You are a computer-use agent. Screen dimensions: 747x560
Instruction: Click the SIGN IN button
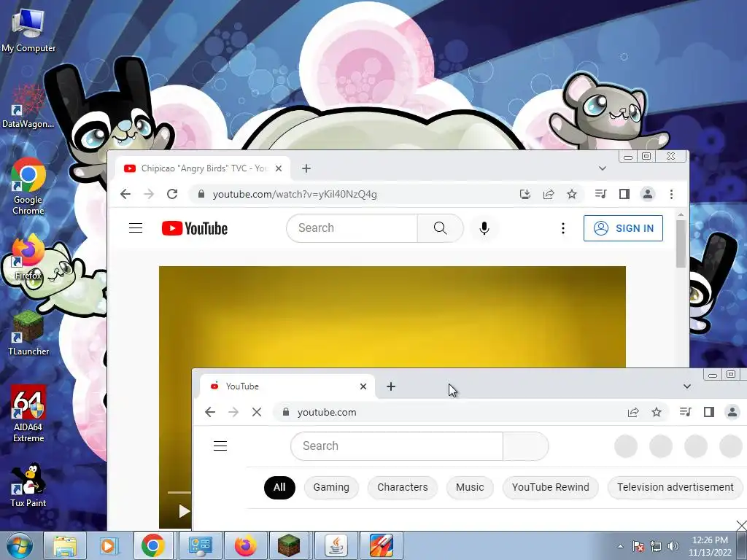pos(623,228)
